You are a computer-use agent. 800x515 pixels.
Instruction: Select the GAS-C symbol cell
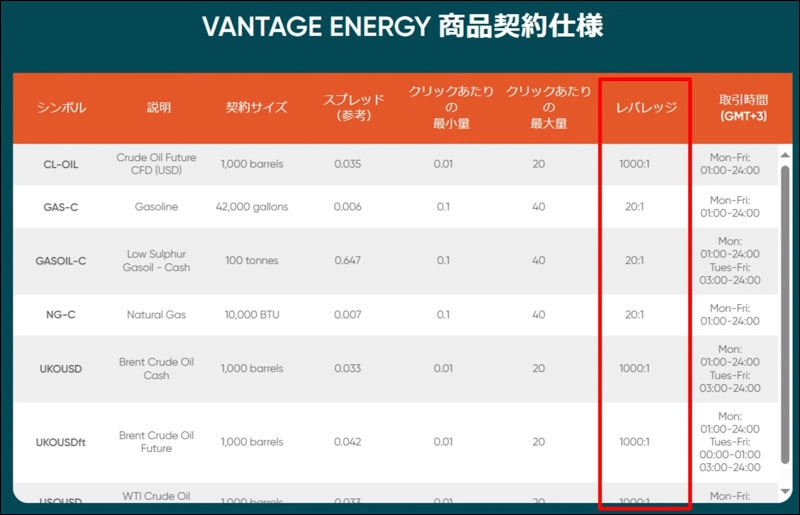pos(61,207)
